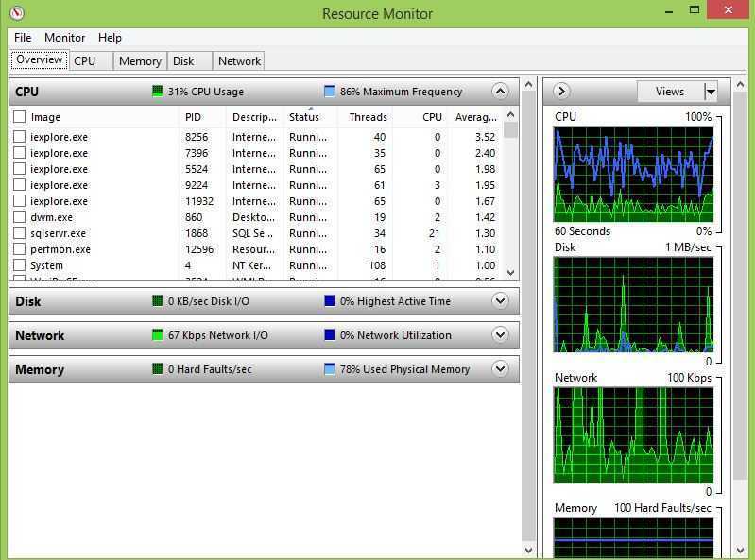Minimize the Resource Monitor window
Image resolution: width=755 pixels, height=560 pixels.
(669, 11)
